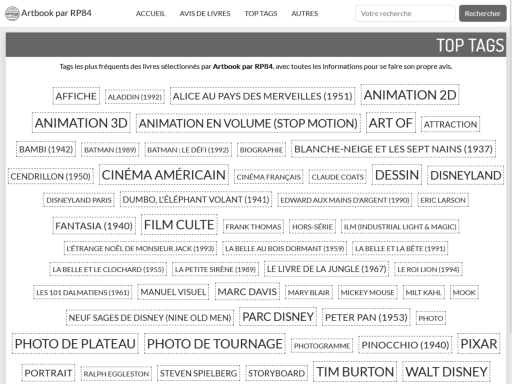The height and width of the screenshot is (384, 512).
Task: Select the Aladdin (1992) tag
Action: click(x=135, y=97)
